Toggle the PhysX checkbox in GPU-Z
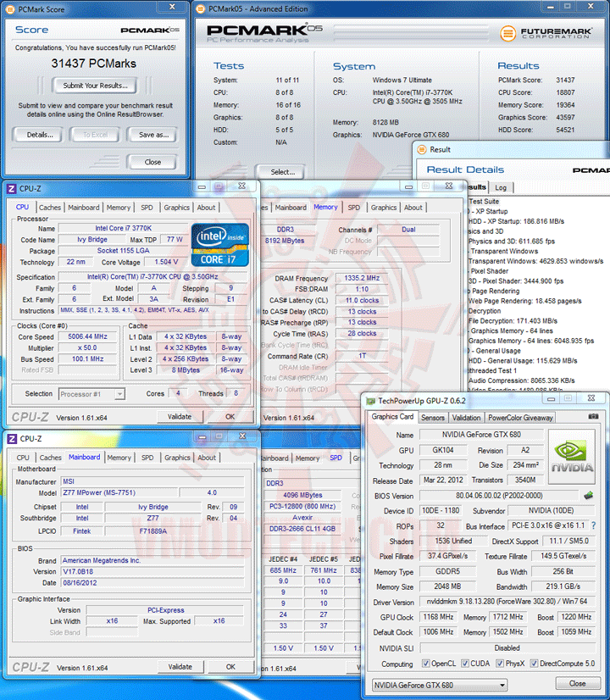 click(x=500, y=664)
